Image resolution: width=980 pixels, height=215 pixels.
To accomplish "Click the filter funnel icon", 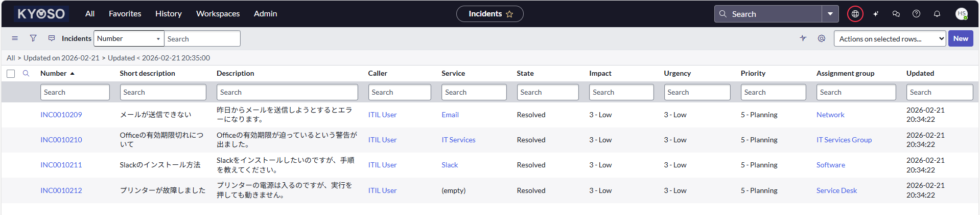I will (x=33, y=38).
